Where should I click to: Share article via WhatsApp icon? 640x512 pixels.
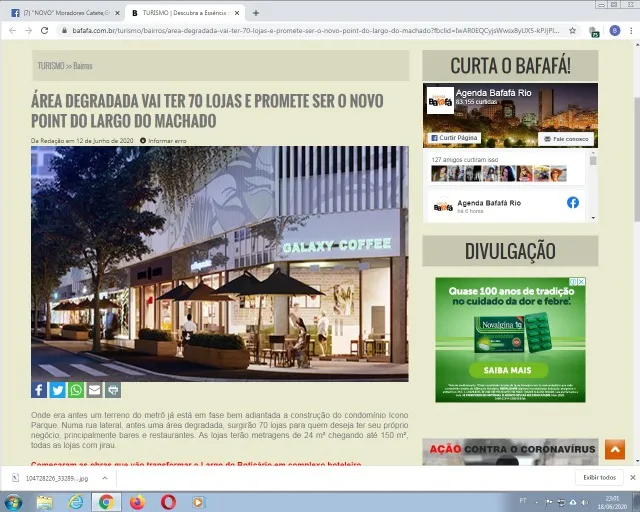coord(76,390)
